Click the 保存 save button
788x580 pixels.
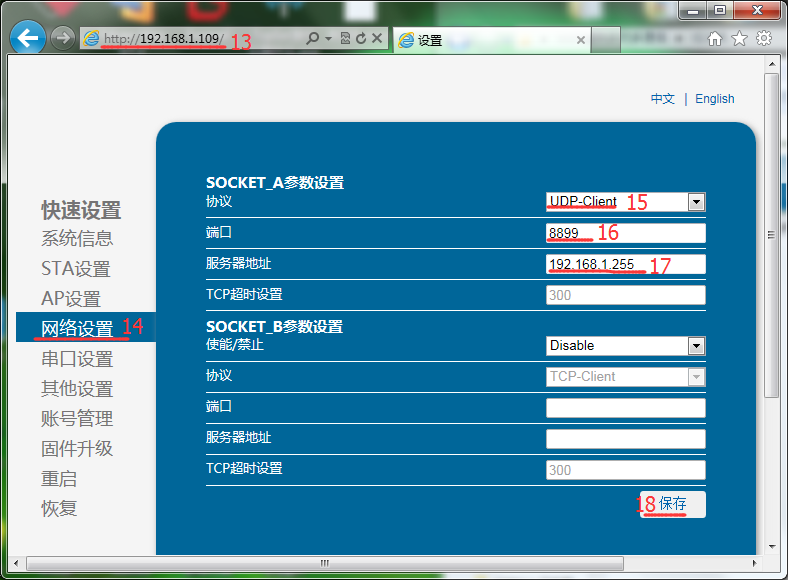[x=673, y=504]
